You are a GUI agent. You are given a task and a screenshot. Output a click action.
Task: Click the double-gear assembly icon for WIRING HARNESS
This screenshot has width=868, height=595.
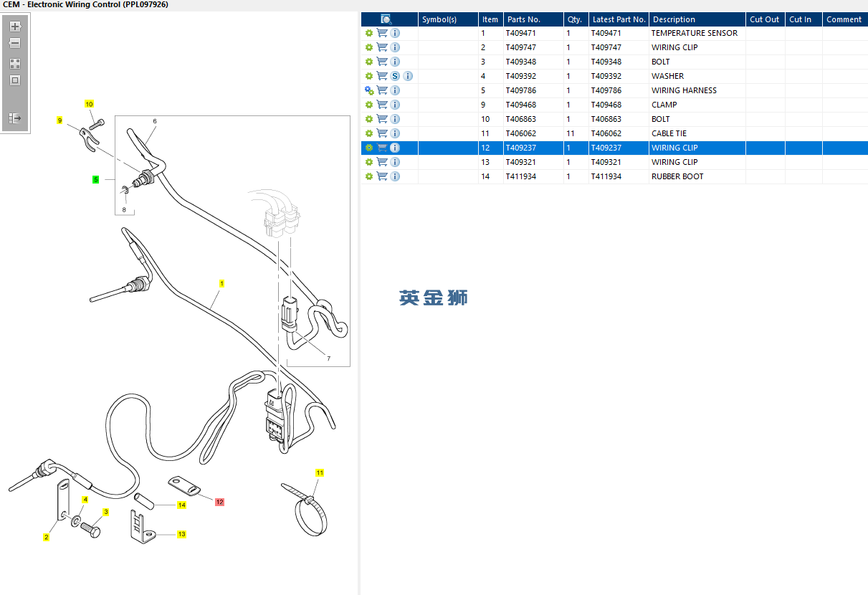pyautogui.click(x=369, y=90)
